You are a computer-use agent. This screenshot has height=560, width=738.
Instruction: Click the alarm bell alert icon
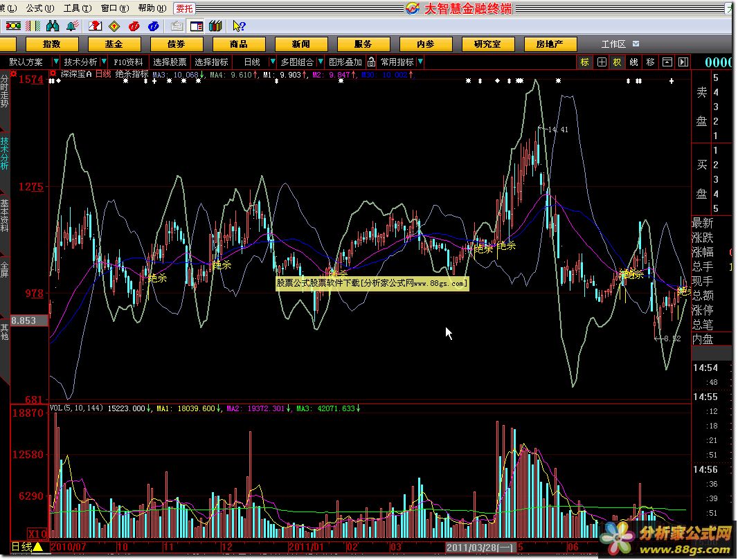72,26
